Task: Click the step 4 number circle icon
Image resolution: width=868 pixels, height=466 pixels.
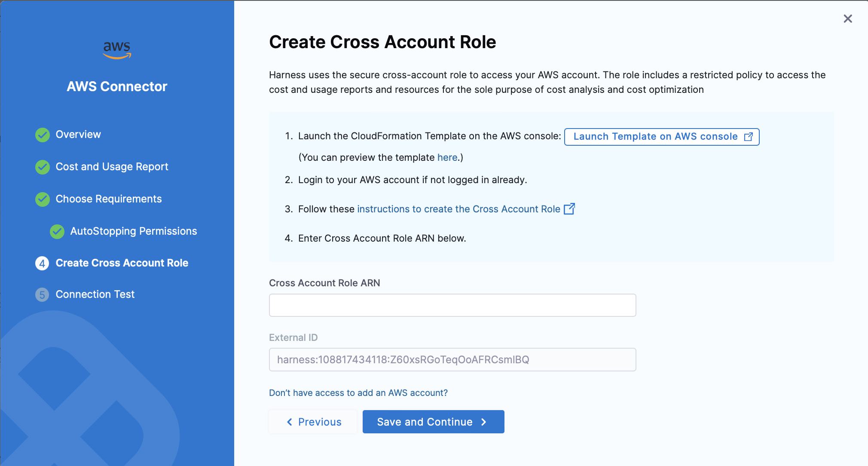Action: (x=42, y=264)
